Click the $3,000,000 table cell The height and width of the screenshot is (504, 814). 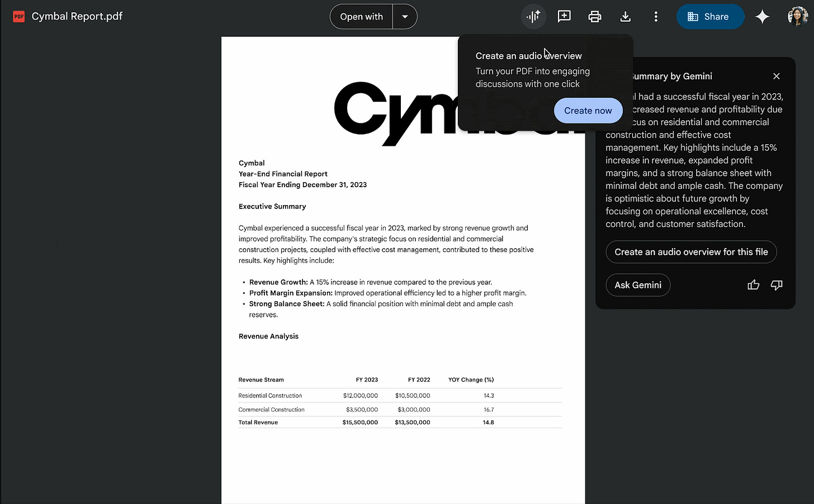coord(414,410)
